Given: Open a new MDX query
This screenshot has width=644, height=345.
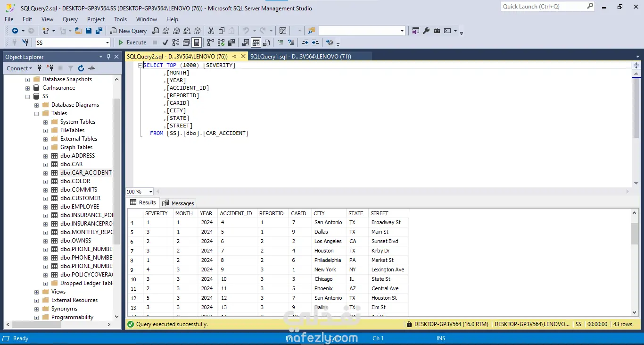Looking at the screenshot, I should 166,31.
